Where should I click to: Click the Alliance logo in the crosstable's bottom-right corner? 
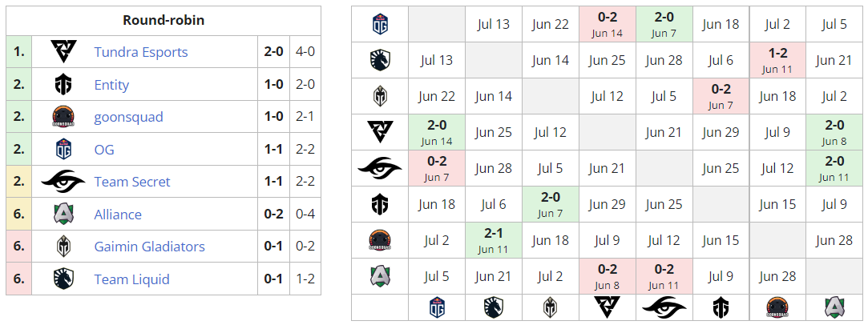tap(834, 307)
